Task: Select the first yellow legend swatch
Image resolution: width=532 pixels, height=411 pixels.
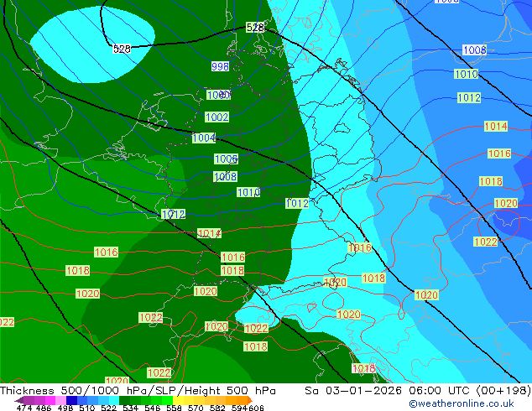Action: pos(178,400)
